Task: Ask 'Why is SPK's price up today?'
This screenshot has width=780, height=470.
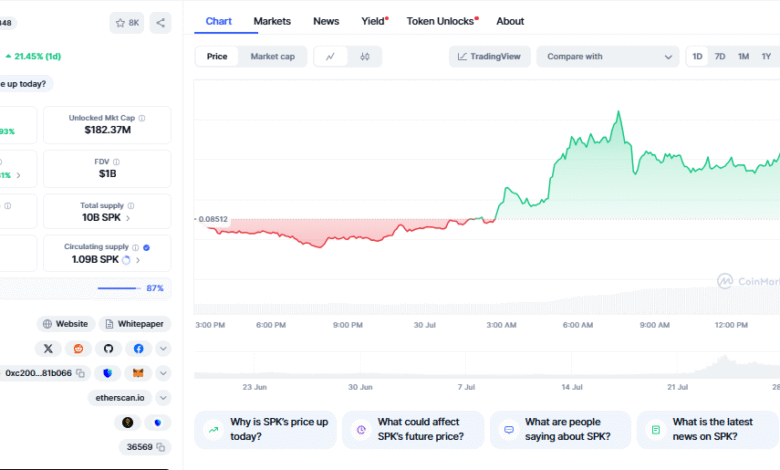Action: 265,430
